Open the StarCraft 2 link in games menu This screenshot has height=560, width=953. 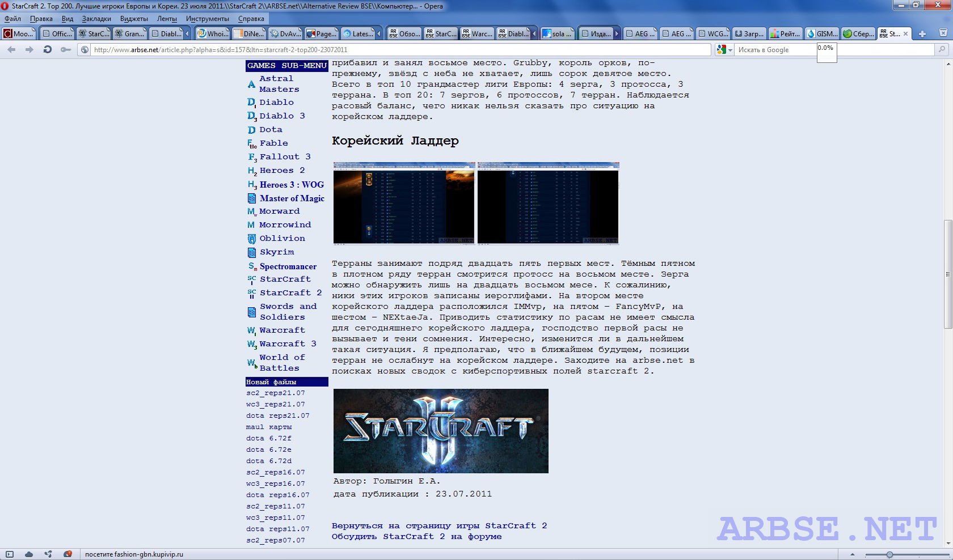pyautogui.click(x=290, y=293)
